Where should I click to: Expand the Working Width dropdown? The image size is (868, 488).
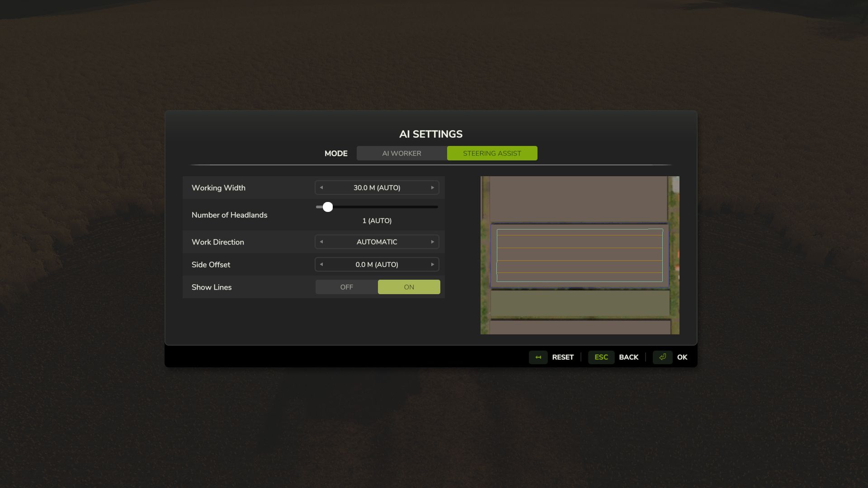point(377,187)
